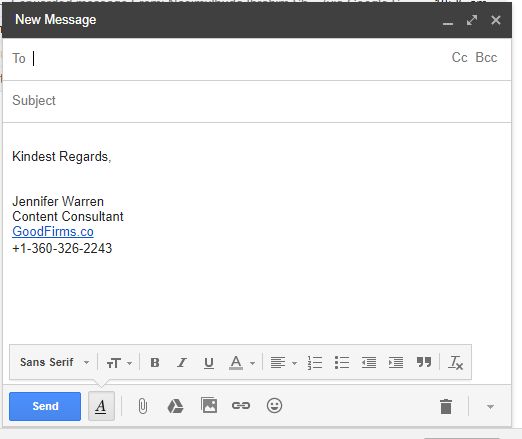Apply quote formatting

tap(424, 362)
